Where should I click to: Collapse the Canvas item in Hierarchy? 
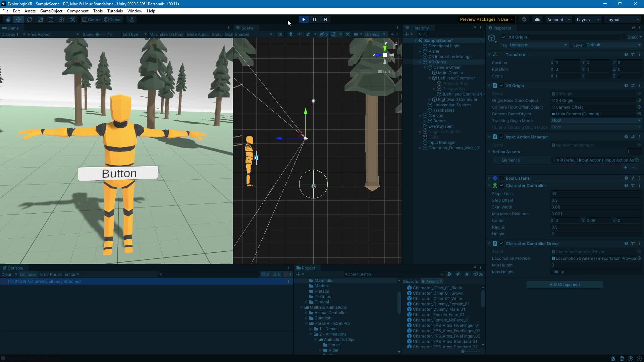420,116
